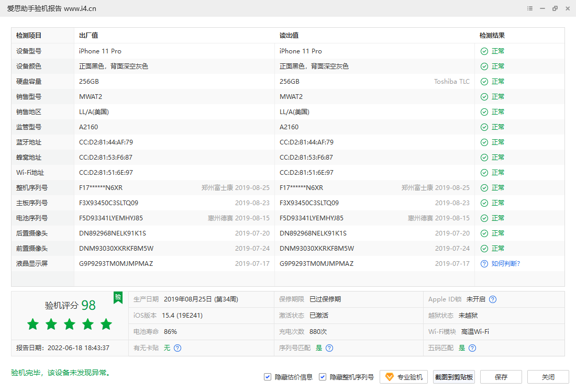Image resolution: width=576 pixels, height=392 pixels.
Task: Select the Toshiba TLC text
Action: pyautogui.click(x=452, y=82)
